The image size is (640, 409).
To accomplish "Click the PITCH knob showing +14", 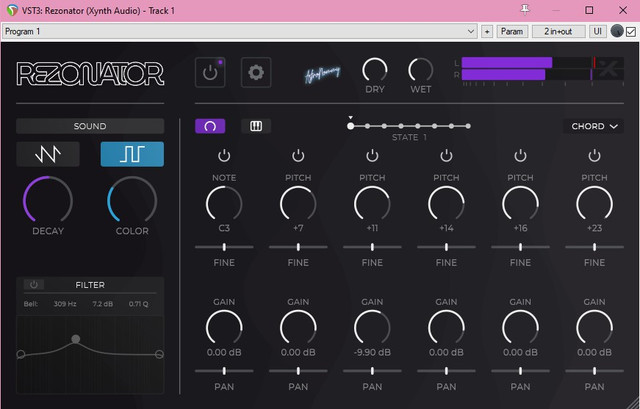I will [x=447, y=204].
